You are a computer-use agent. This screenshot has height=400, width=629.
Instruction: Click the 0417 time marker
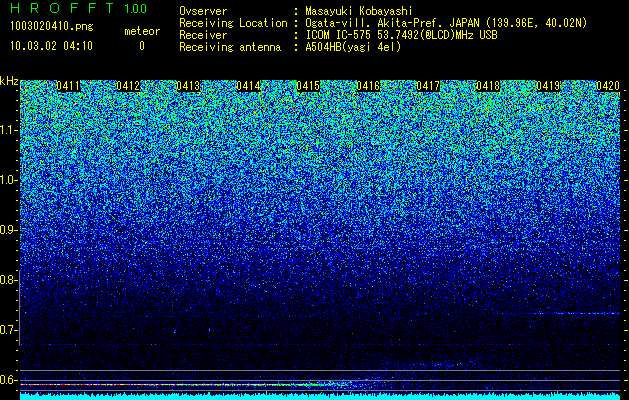click(x=428, y=86)
